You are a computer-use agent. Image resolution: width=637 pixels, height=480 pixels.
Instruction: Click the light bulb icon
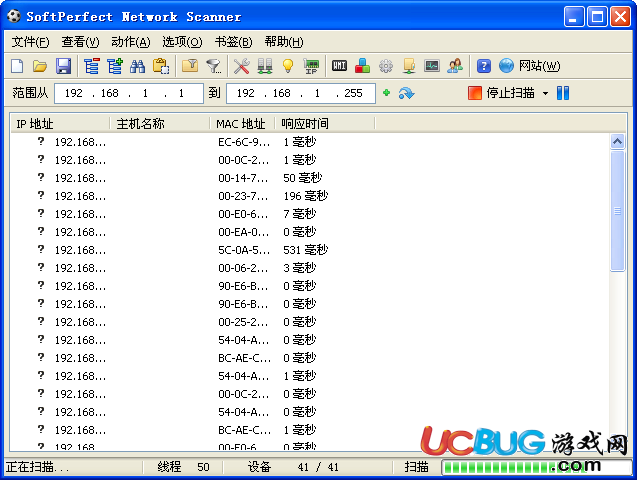tap(288, 66)
